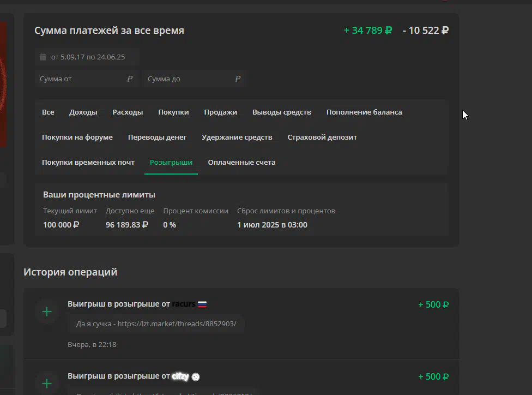Switch to Переводы денег tab
This screenshot has height=395, width=532.
157,137
